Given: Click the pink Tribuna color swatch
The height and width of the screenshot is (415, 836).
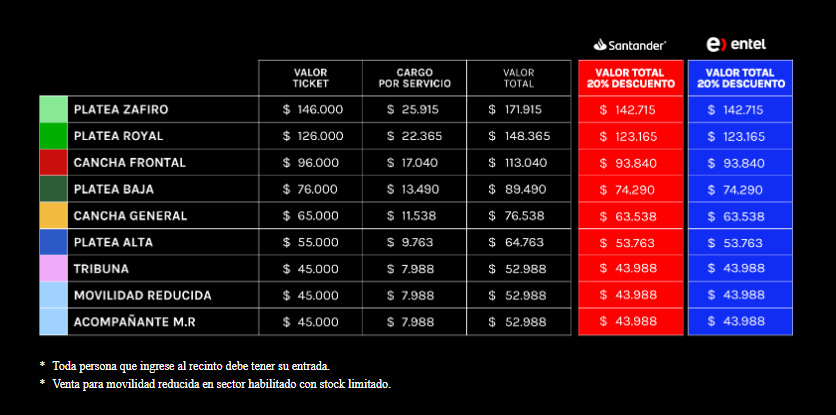Looking at the screenshot, I should 53,268.
